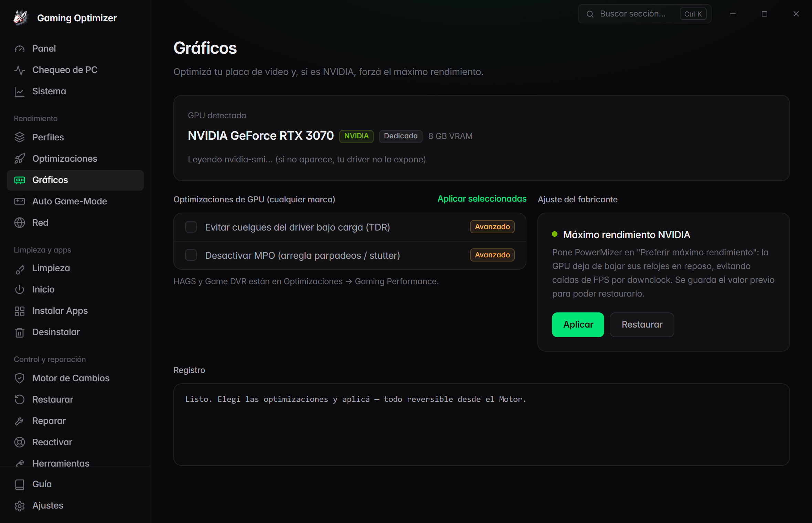Click the Registro log text area
The image size is (812, 523).
click(x=481, y=425)
